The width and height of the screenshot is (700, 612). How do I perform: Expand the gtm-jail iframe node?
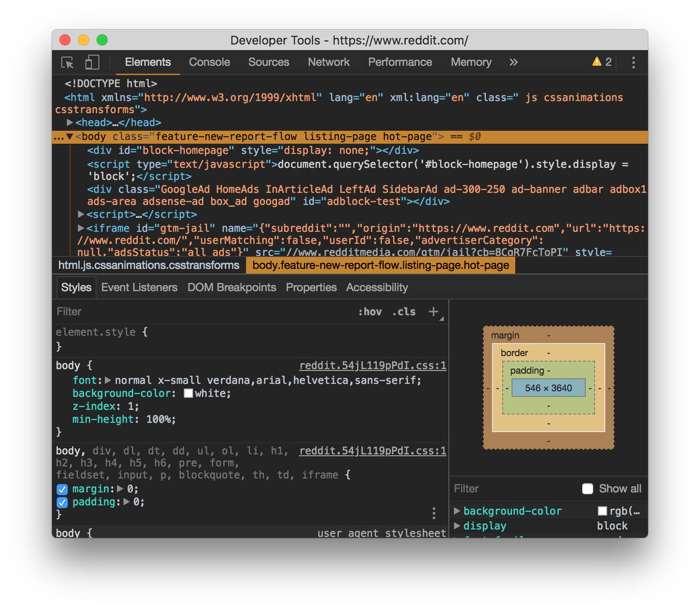pos(81,228)
